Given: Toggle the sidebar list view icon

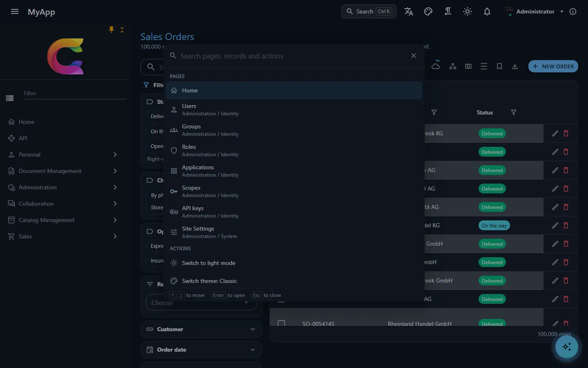Looking at the screenshot, I should (x=10, y=98).
